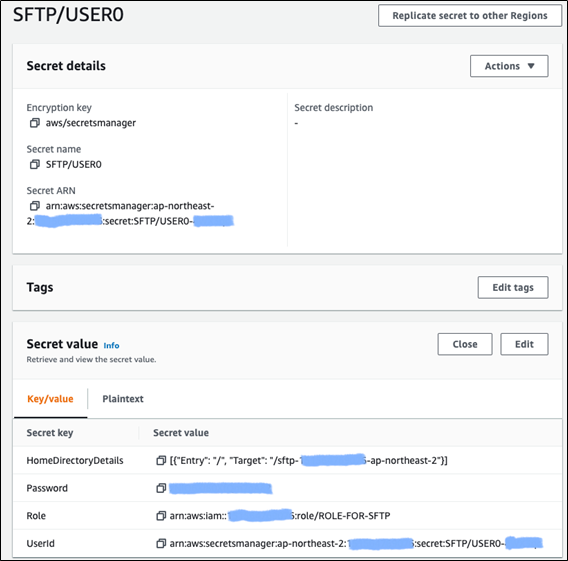
Task: Copy the Secret ARN value
Action: (x=34, y=206)
